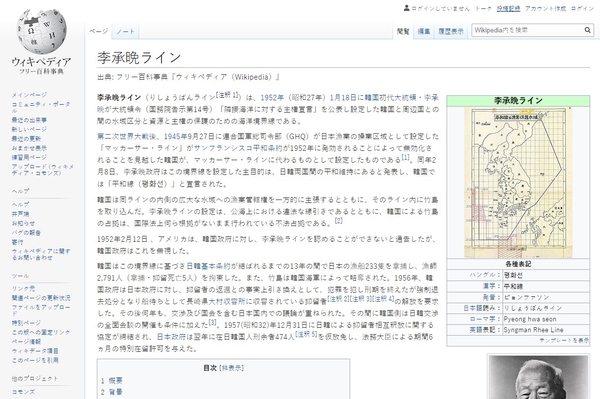Open the リンク元 tool link
This screenshot has height=399, width=600.
pos(23,288)
